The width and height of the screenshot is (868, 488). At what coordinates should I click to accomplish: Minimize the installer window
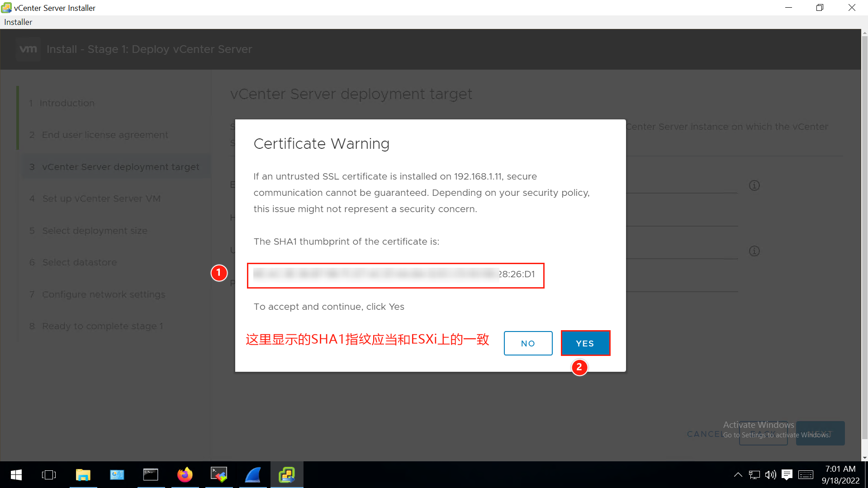[x=789, y=8]
